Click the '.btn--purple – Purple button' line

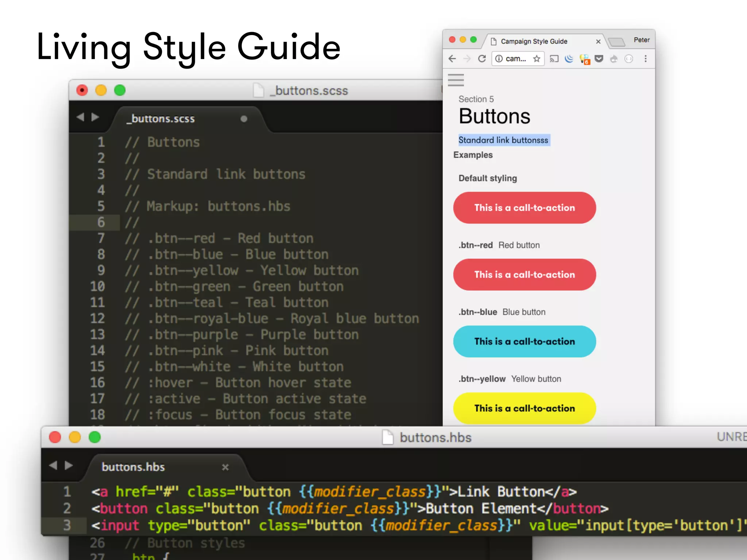pyautogui.click(x=241, y=335)
